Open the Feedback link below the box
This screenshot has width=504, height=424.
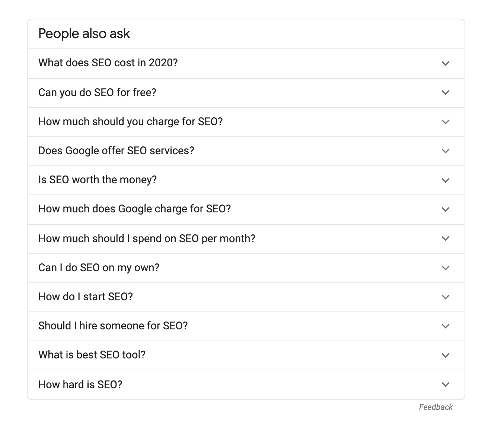tap(436, 407)
